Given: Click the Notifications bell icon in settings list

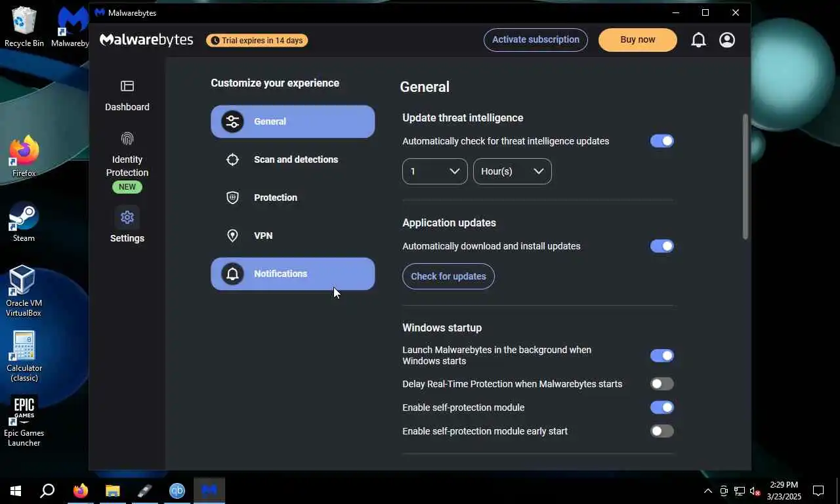Looking at the screenshot, I should tap(232, 274).
